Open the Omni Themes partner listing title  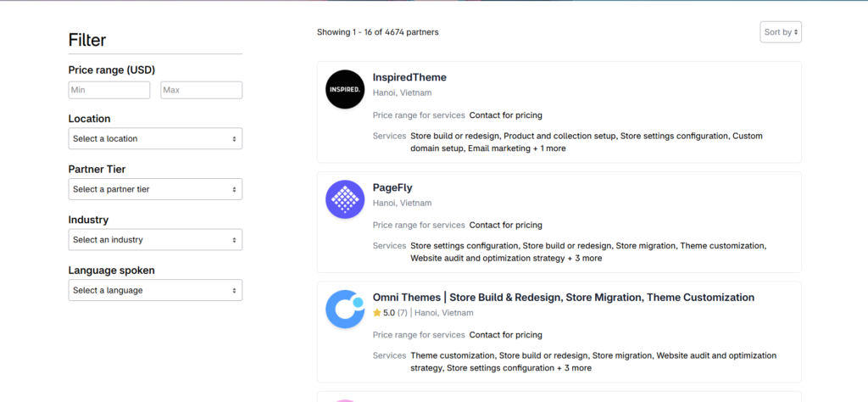pos(564,298)
